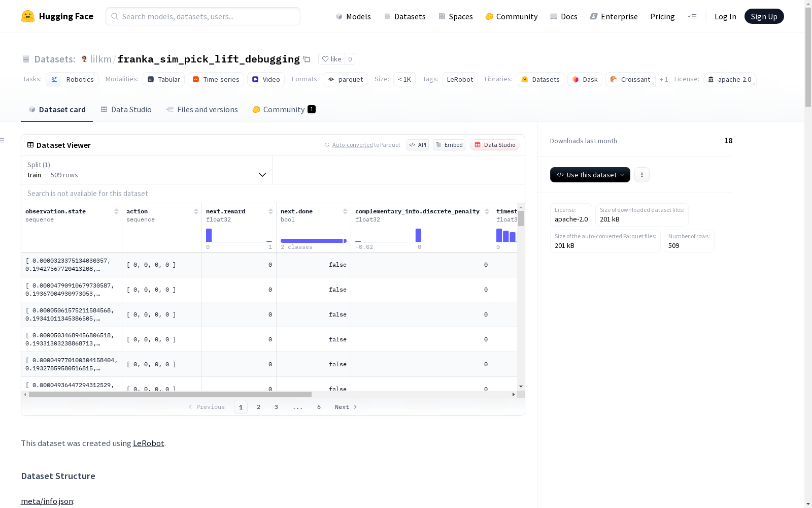Select the Croissant library tag
Screen dimensions: 812x508
pyautogui.click(x=630, y=79)
